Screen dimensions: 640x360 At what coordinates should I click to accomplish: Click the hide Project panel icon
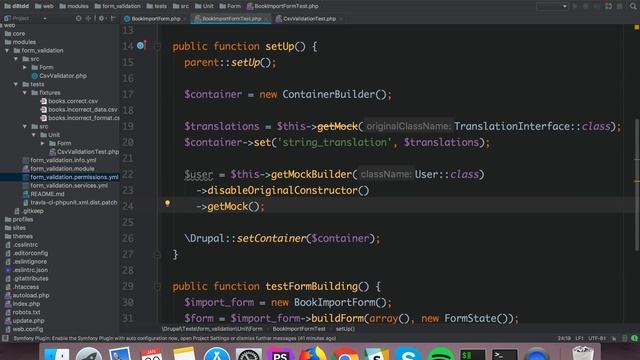tap(113, 18)
